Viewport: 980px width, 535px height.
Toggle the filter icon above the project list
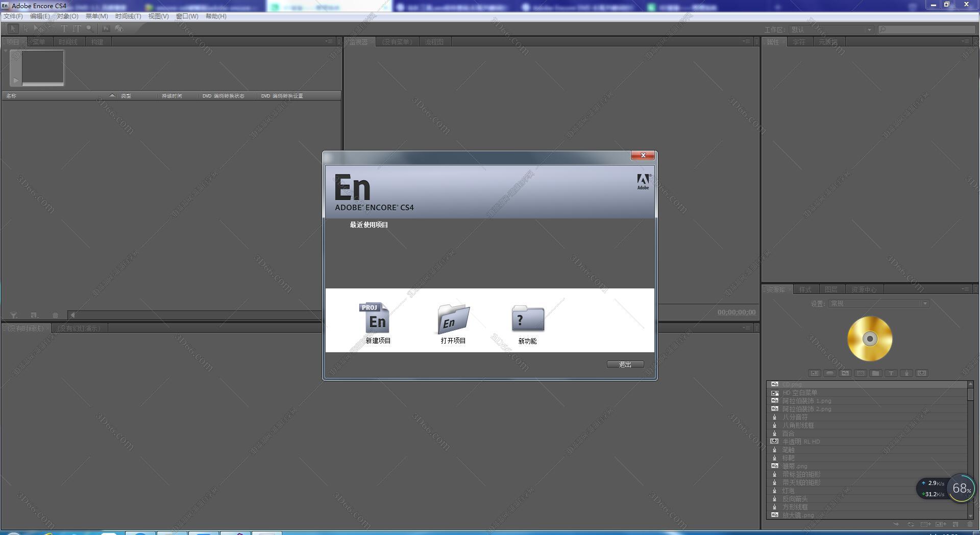click(13, 315)
